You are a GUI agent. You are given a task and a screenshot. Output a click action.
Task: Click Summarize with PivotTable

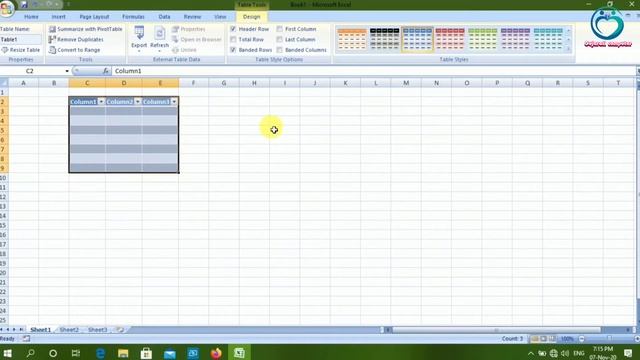[x=85, y=29]
